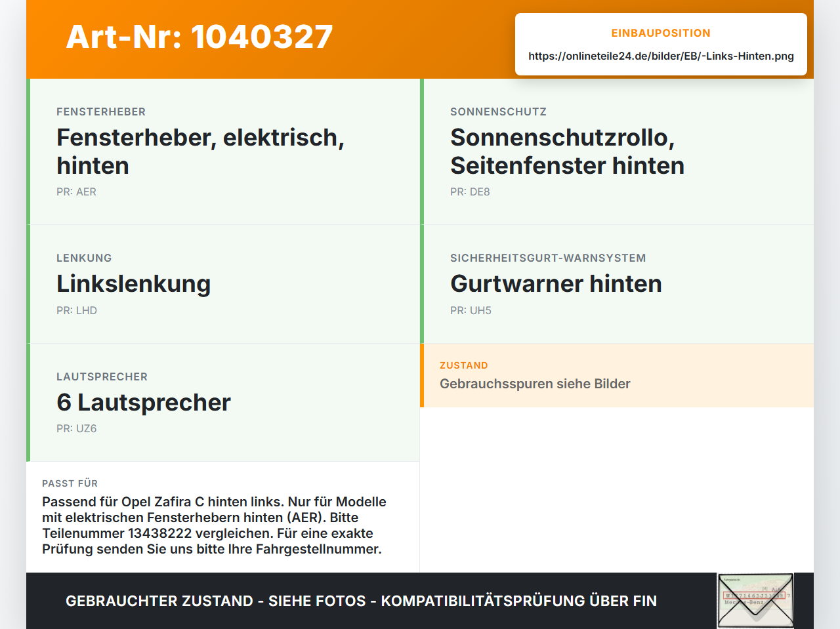840x629 pixels.
Task: Open the Links-Hinten.png Einbauposition link
Action: [661, 56]
